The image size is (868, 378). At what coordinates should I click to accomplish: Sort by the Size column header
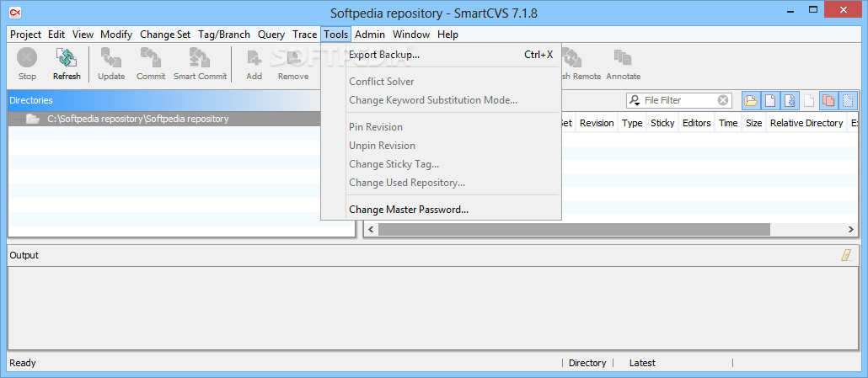[753, 123]
